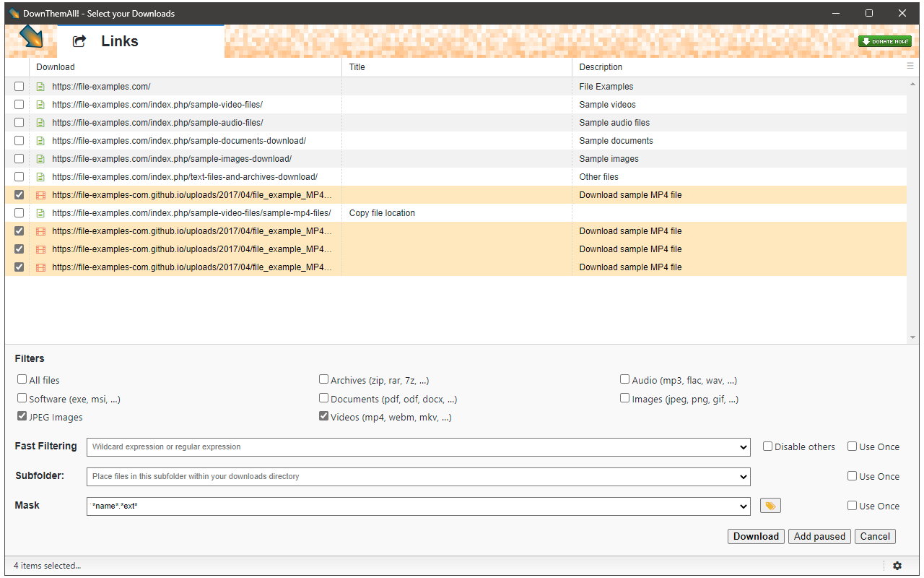This screenshot has width=924, height=578.
Task: Click the sample-mp4-files/ URL text
Action: (x=191, y=213)
